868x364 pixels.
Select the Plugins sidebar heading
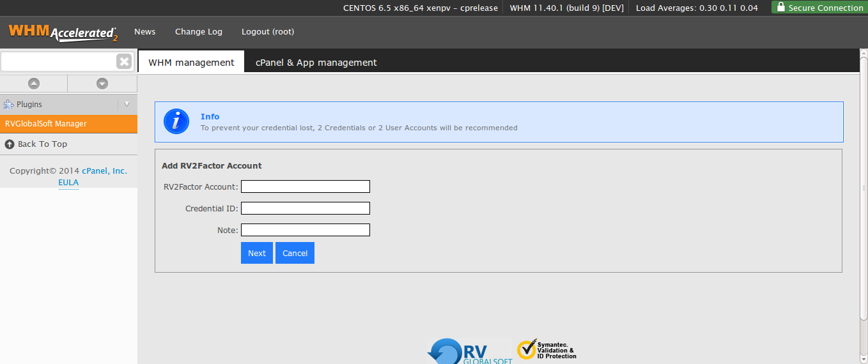pos(29,104)
